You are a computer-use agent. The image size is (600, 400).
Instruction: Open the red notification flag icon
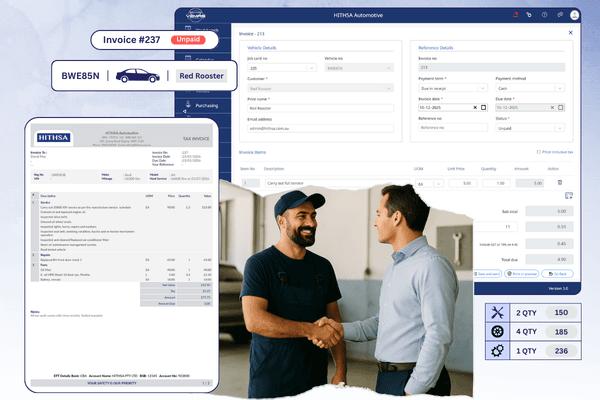click(515, 15)
